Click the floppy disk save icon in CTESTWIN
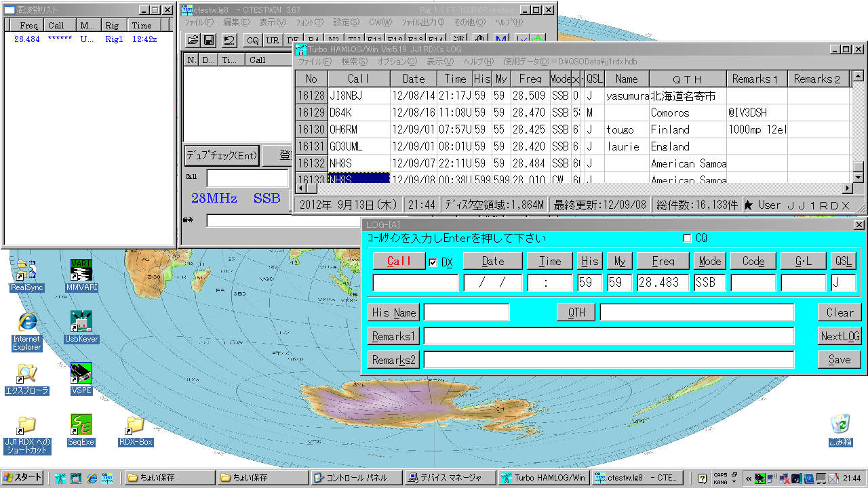Image resolution: width=868 pixels, height=488 pixels. (210, 40)
